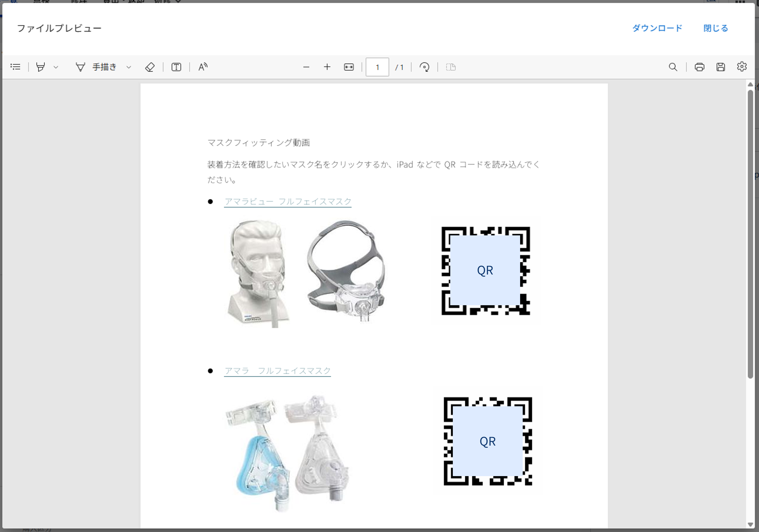Click the / 1 total page count

point(400,67)
